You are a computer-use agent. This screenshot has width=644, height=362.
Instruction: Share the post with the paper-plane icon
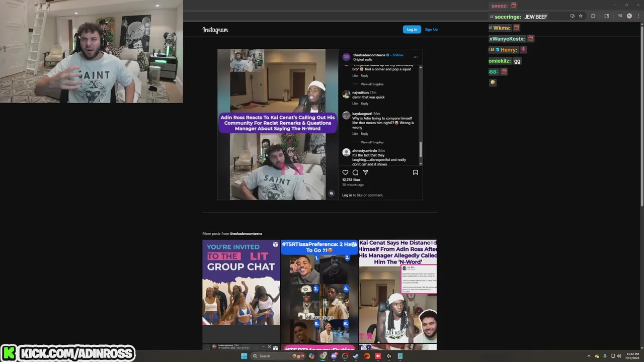365,172
